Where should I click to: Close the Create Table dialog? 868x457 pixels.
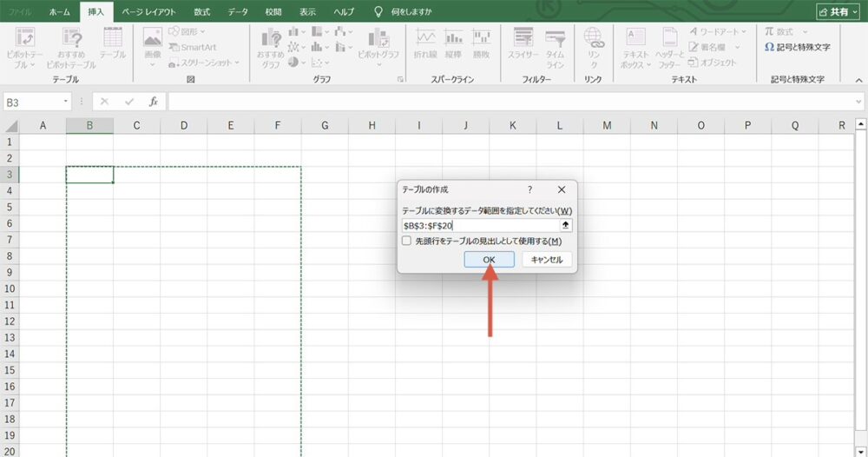(x=562, y=189)
